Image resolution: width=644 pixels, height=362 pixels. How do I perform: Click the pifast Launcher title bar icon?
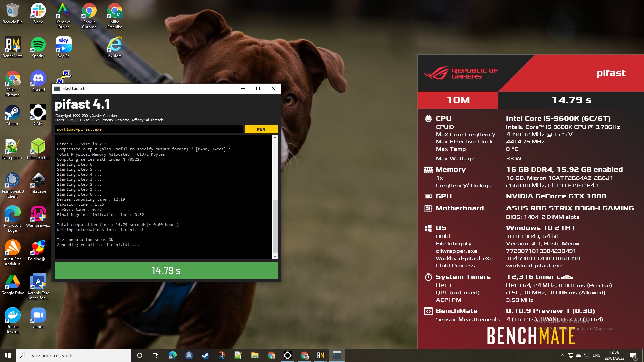57,89
